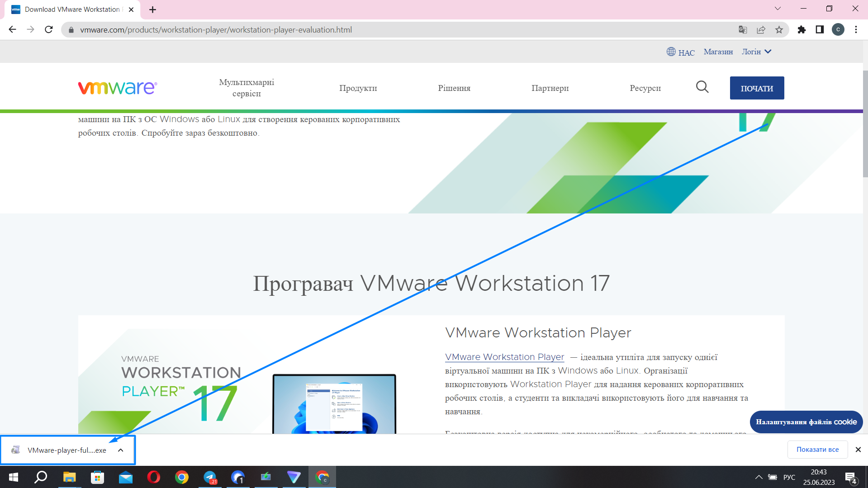
Task: Open the tab search chevron in title bar
Action: click(778, 9)
